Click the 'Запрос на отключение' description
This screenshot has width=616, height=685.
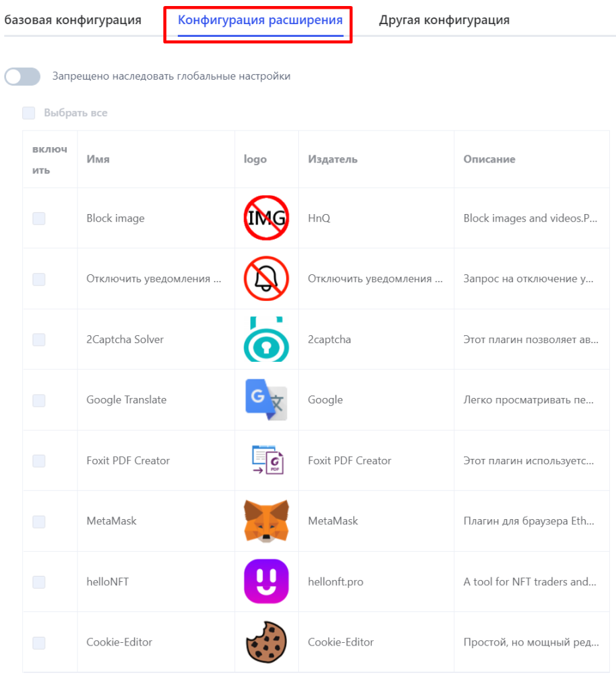(528, 279)
